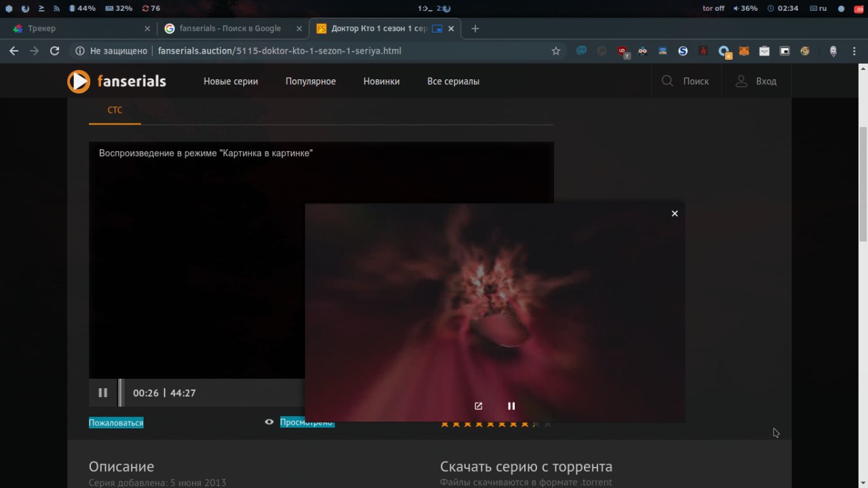868x488 pixels.
Task: Click the page vertical scrollbar
Action: pyautogui.click(x=863, y=183)
